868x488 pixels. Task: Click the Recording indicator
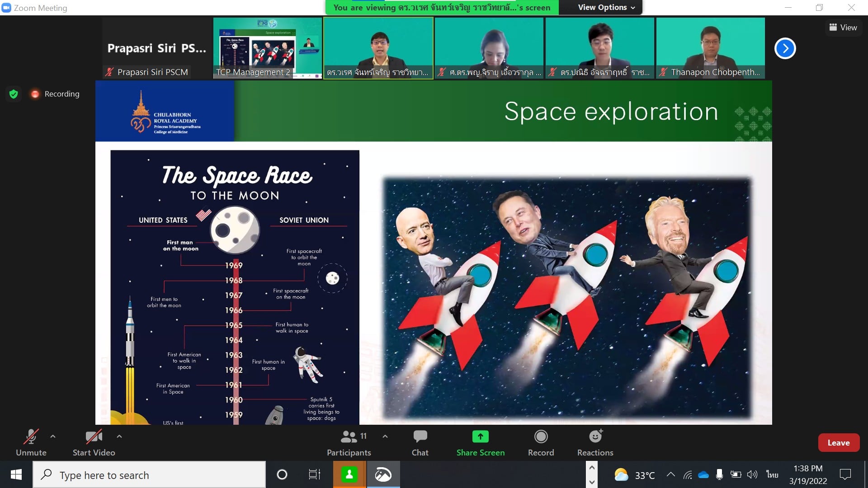pos(55,94)
